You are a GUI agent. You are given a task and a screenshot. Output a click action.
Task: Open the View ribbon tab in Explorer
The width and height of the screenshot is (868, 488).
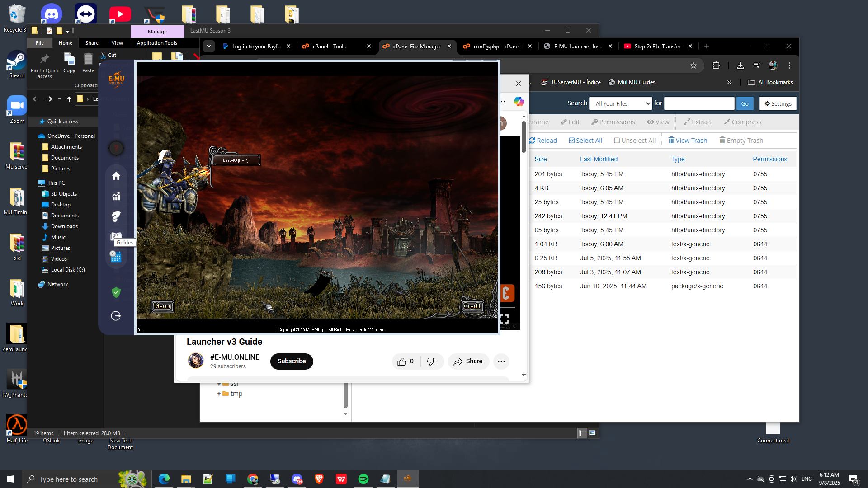tap(117, 43)
